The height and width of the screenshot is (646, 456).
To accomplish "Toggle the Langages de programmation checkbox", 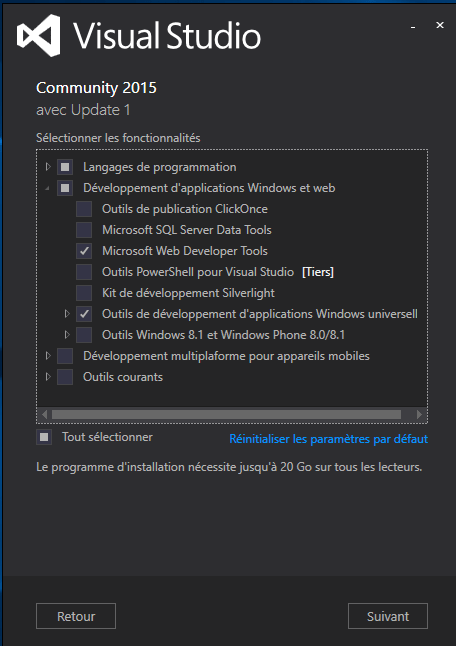I will pyautogui.click(x=65, y=167).
